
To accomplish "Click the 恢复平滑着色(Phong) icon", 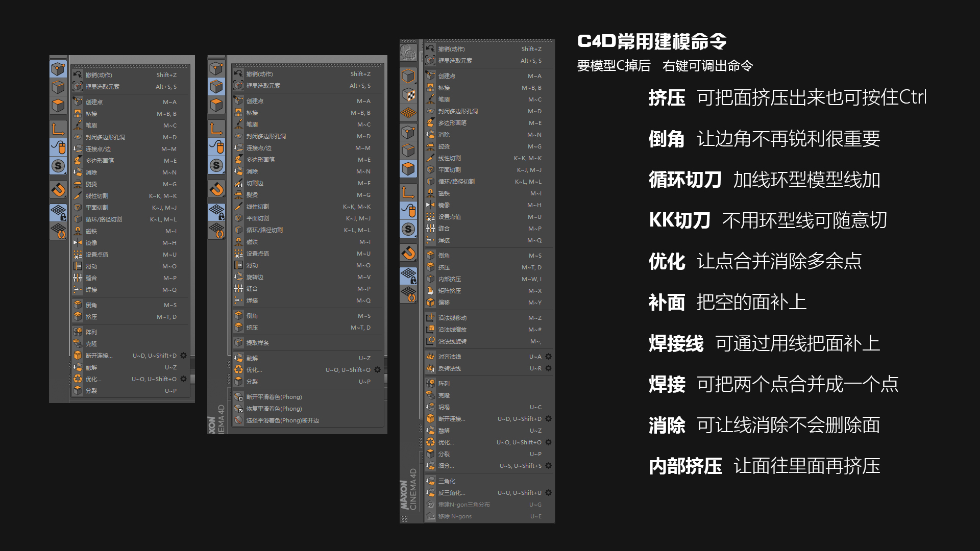I will [238, 409].
